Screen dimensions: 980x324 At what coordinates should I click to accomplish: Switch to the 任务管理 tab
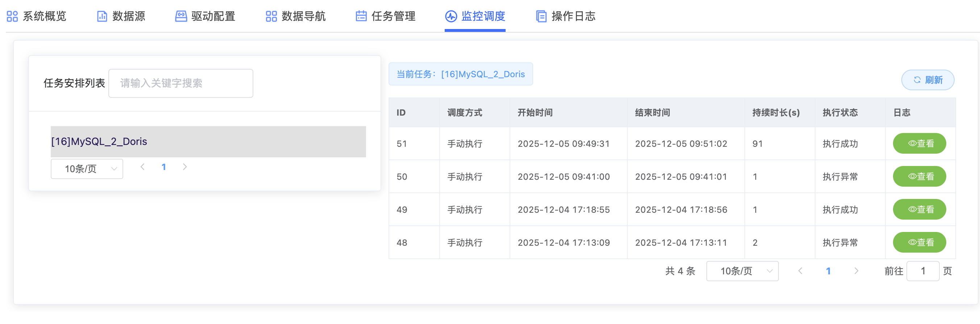click(x=393, y=16)
